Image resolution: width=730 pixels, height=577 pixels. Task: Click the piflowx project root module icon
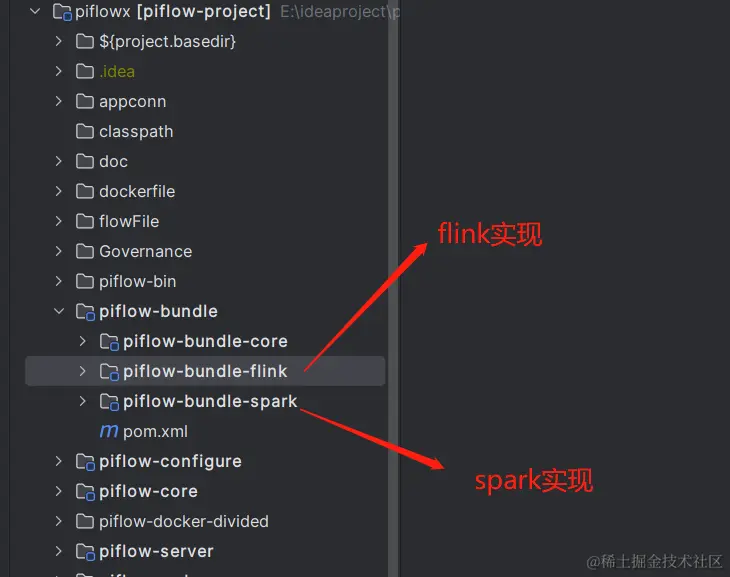coord(62,12)
